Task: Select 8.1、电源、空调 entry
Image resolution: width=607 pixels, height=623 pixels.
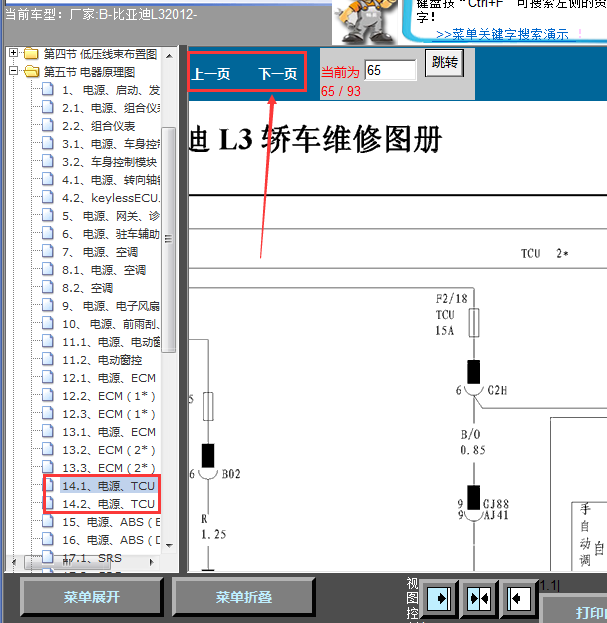Action: (104, 270)
